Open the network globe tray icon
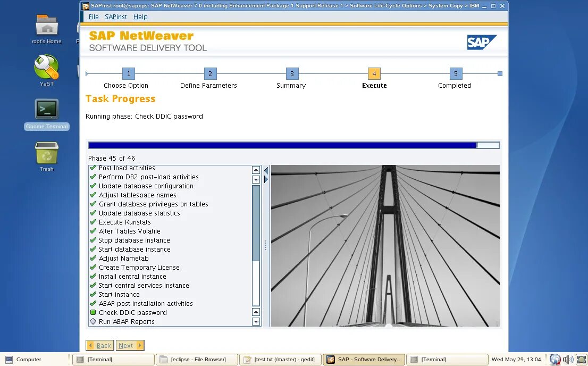Viewport: 588px width, 366px height. point(555,359)
